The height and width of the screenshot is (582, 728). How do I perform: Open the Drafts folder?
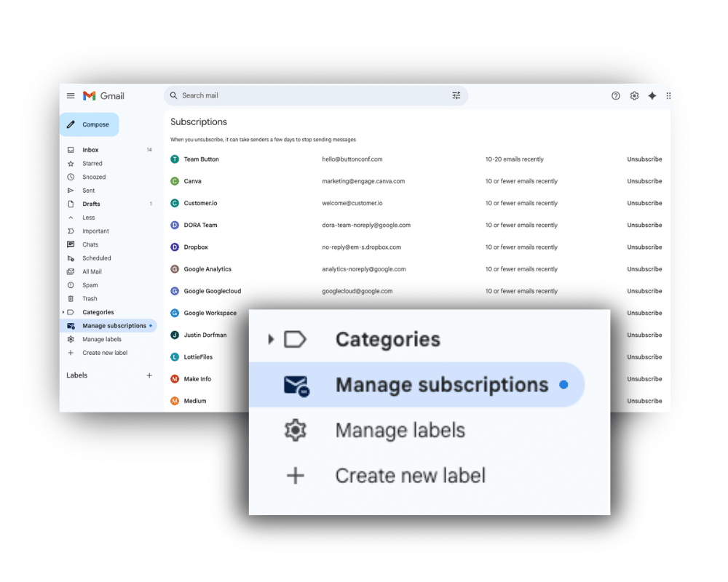coord(91,204)
